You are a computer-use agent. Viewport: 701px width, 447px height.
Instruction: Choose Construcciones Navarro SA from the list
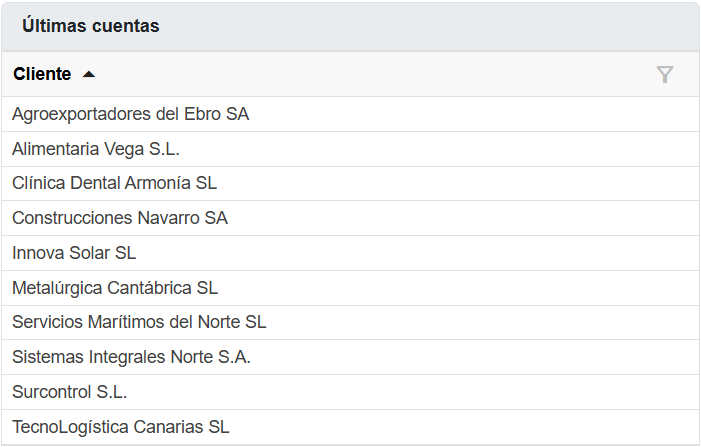pyautogui.click(x=120, y=218)
